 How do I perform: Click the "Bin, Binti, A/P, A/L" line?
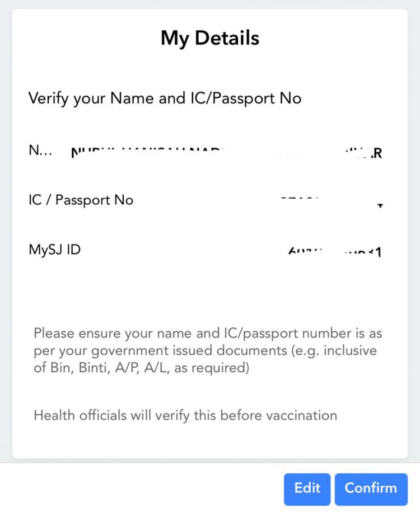[x=141, y=368]
